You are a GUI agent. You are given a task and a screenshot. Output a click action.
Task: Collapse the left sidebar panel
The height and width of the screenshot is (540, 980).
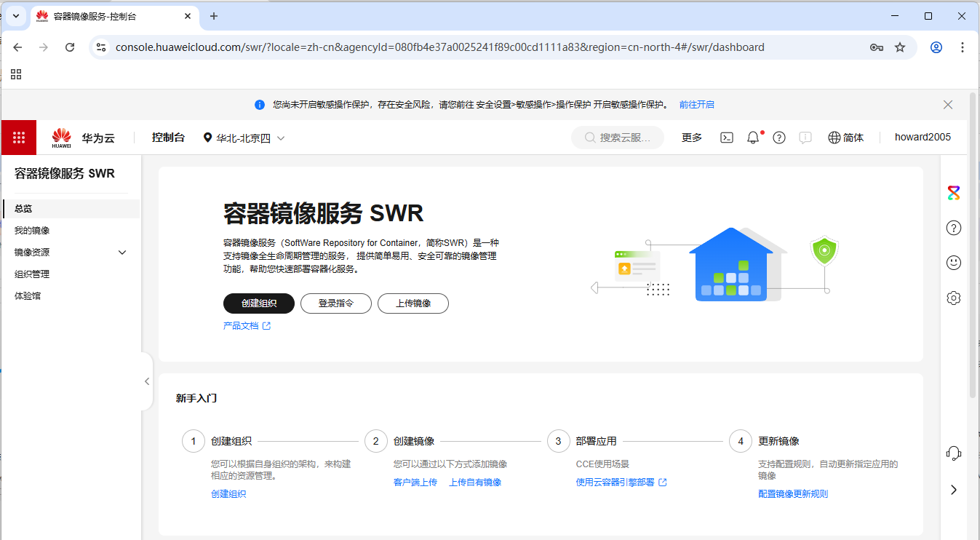[x=146, y=381]
